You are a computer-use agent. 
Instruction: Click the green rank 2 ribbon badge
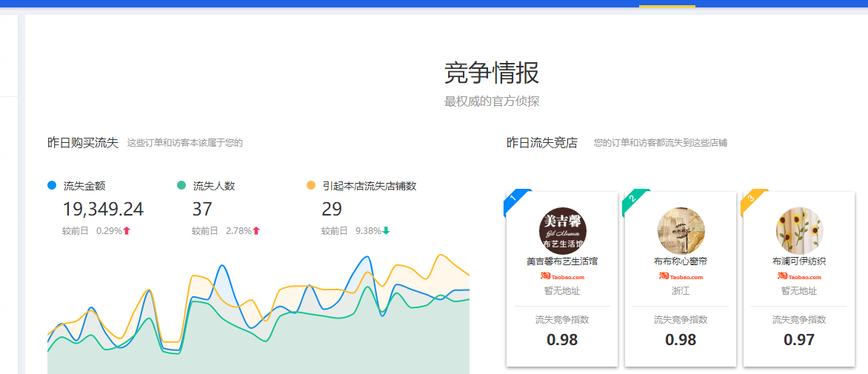coord(632,199)
